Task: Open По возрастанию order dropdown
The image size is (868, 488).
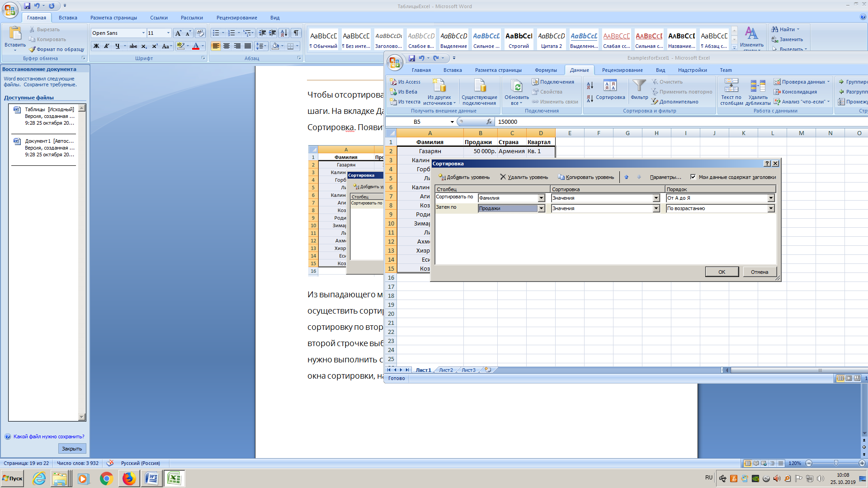Action: tap(771, 208)
